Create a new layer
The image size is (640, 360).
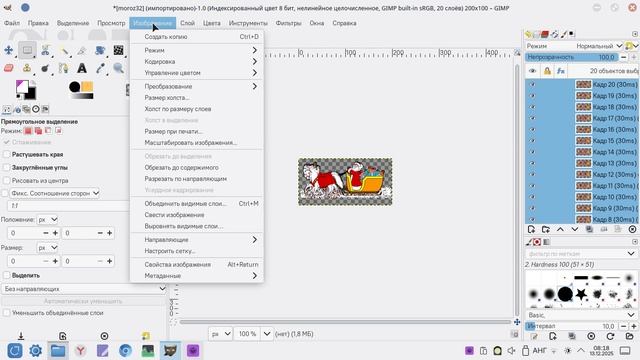pyautogui.click(x=531, y=230)
